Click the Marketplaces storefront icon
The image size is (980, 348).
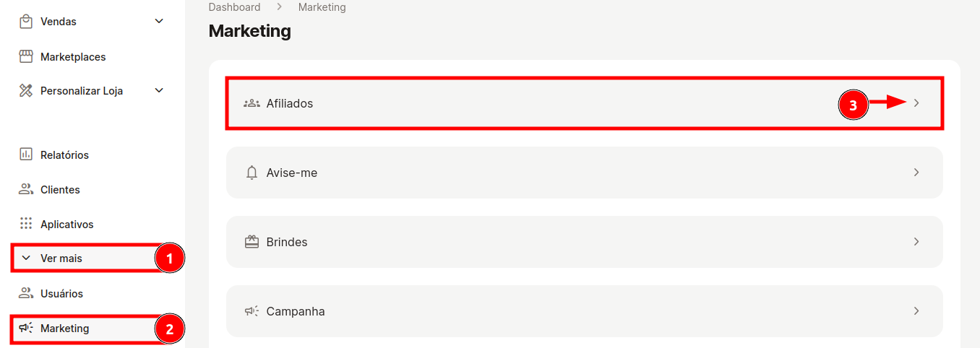pyautogui.click(x=26, y=56)
